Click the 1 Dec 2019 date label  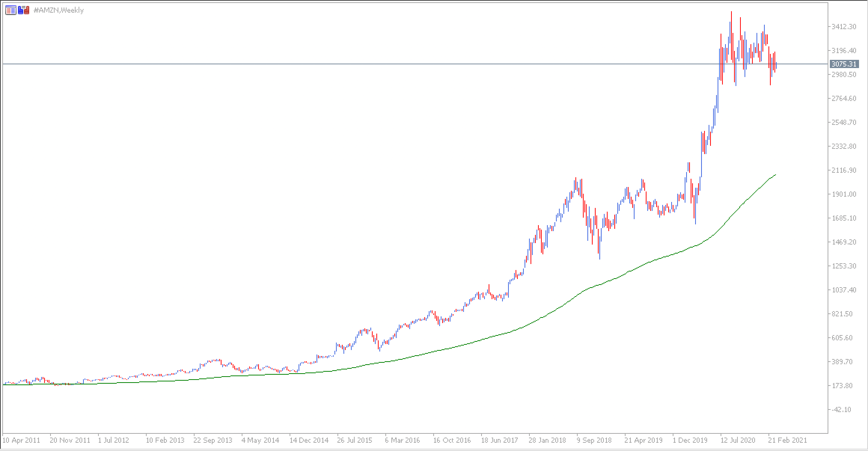click(690, 440)
